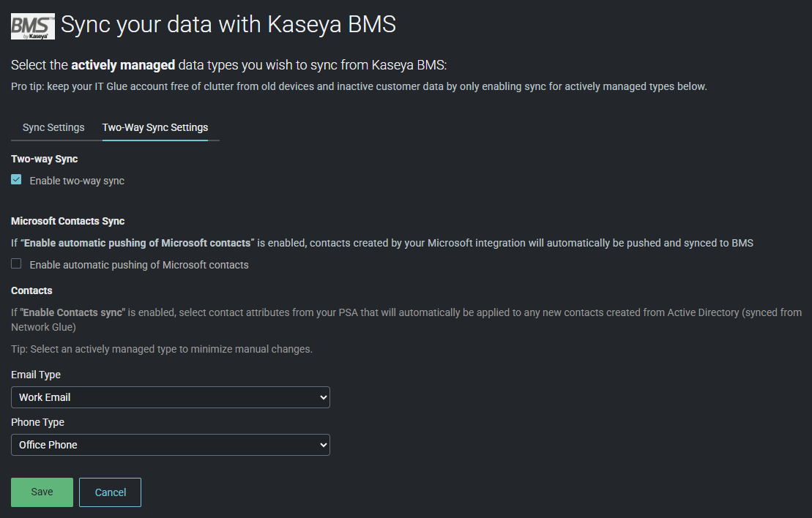This screenshot has width=812, height=518.
Task: Select the Two-Way Sync Settings tab
Action: click(x=154, y=127)
